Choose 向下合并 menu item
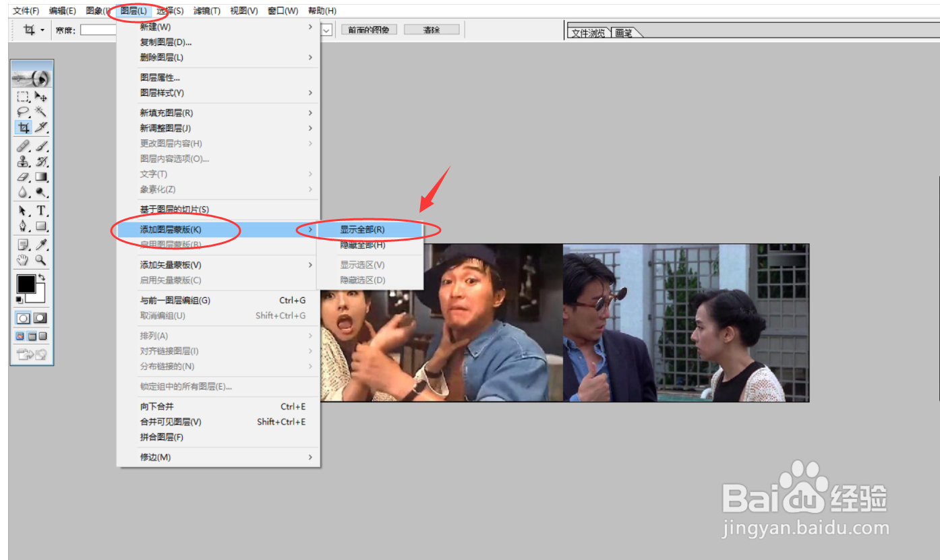The image size is (940, 560). point(218,407)
